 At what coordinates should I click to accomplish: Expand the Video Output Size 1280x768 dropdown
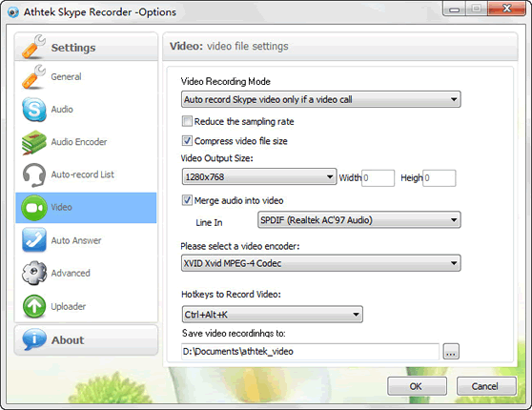pos(259,176)
